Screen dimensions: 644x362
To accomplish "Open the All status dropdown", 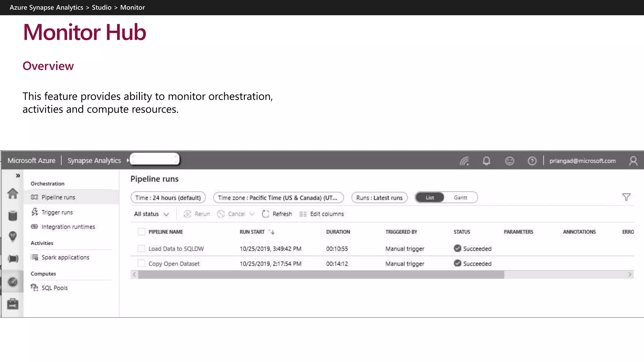I will pyautogui.click(x=152, y=214).
